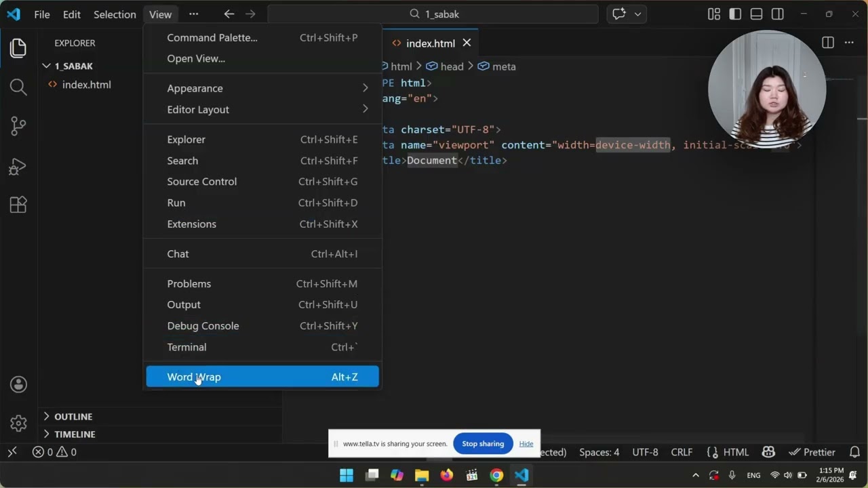Image resolution: width=868 pixels, height=488 pixels.
Task: Open the Search activity bar icon
Action: pyautogui.click(x=18, y=87)
